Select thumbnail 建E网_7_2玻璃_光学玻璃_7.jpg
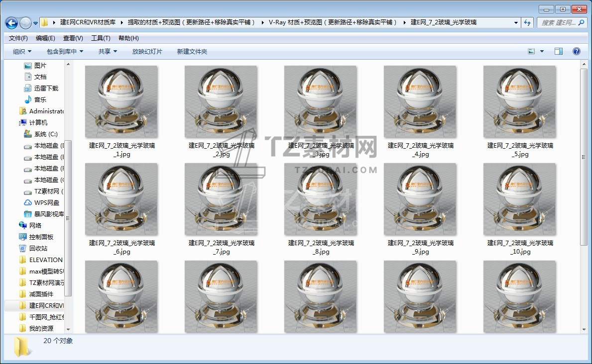This screenshot has width=592, height=364. 221,199
